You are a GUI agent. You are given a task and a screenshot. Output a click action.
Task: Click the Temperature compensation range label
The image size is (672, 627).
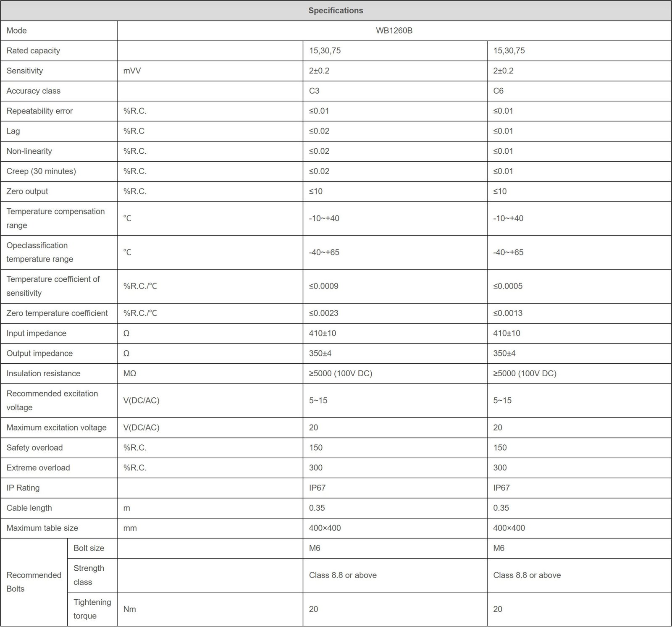pos(55,218)
